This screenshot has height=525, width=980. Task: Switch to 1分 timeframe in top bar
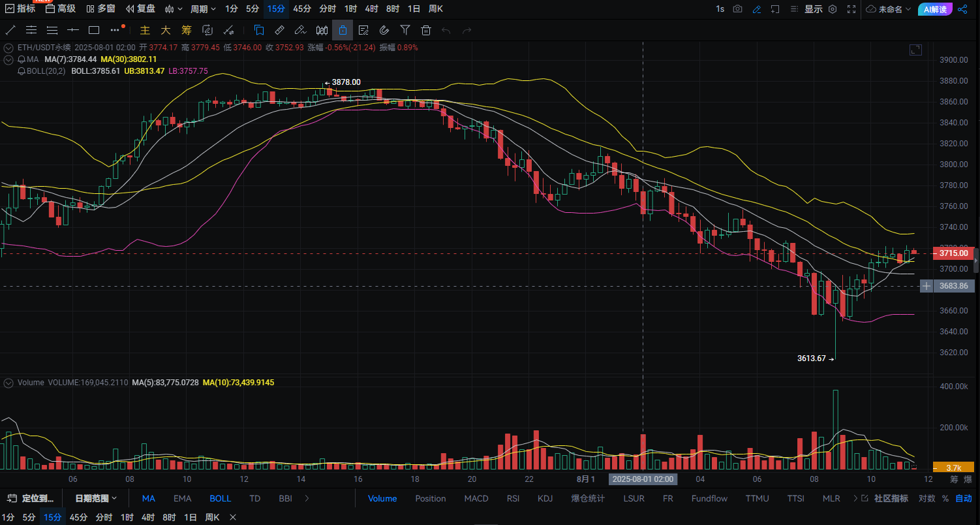coord(231,9)
